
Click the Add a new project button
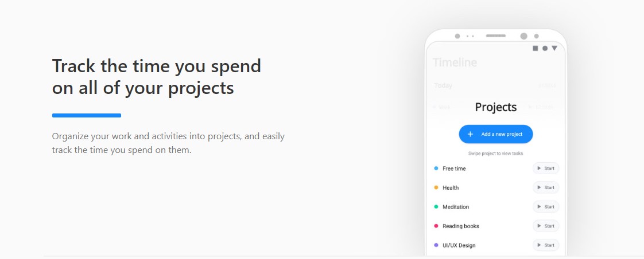(x=496, y=134)
